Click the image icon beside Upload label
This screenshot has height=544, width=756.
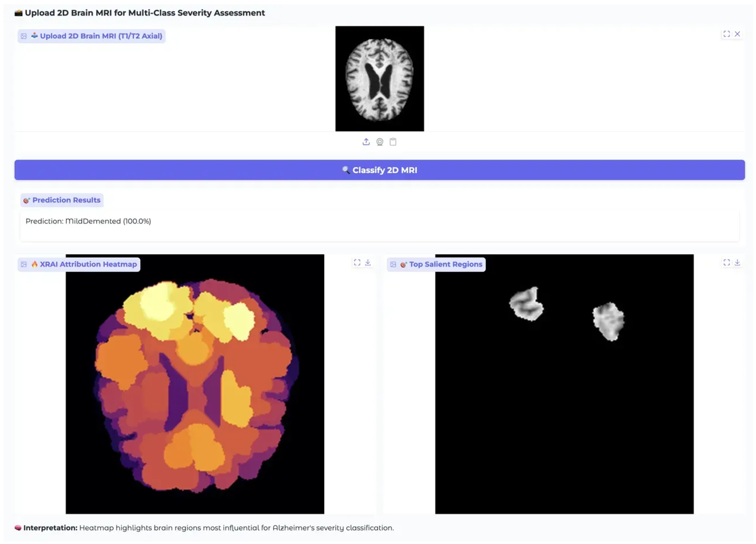pyautogui.click(x=24, y=36)
